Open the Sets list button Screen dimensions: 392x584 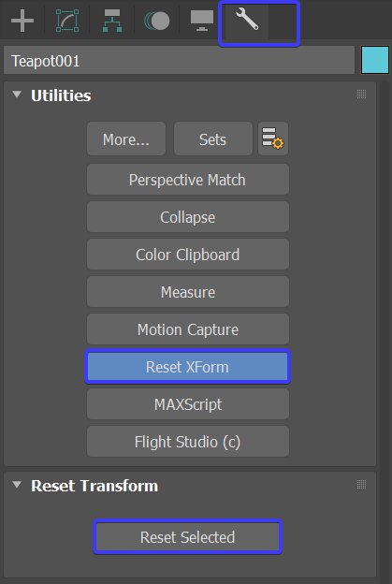click(213, 139)
